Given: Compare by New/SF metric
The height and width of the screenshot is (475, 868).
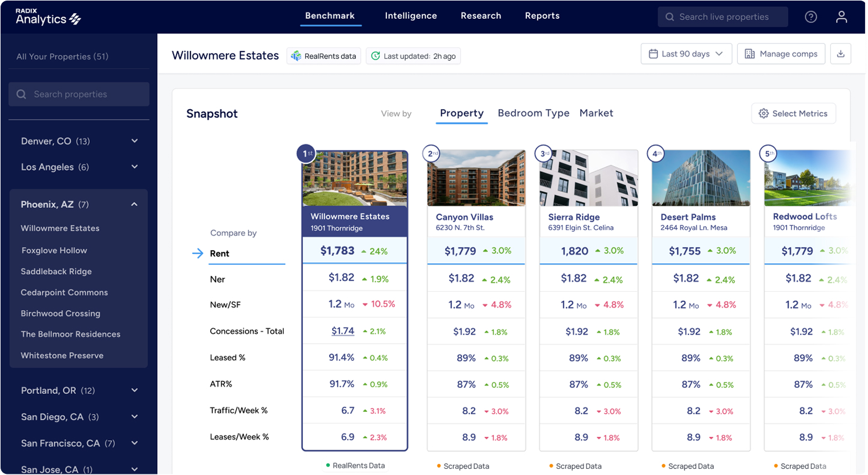Looking at the screenshot, I should point(225,305).
